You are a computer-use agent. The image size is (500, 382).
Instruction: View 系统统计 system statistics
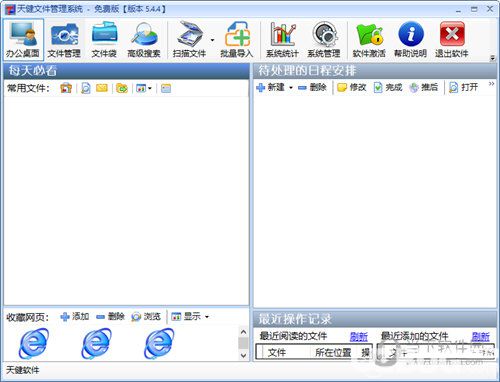click(x=282, y=39)
